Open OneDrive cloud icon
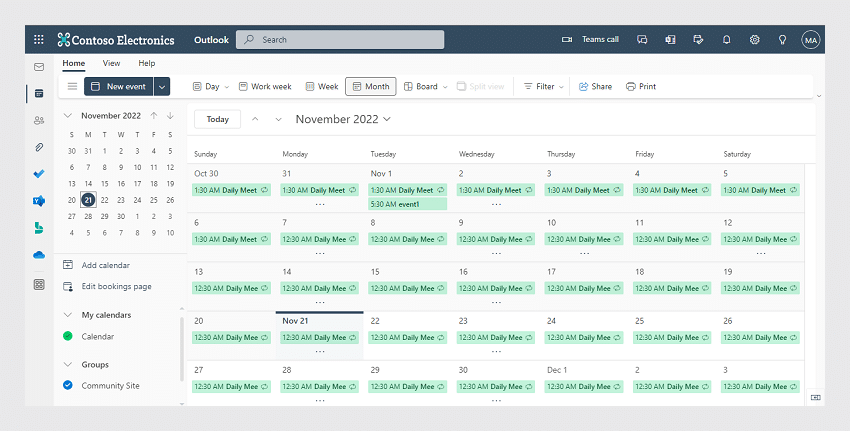850x431 pixels. [39, 255]
